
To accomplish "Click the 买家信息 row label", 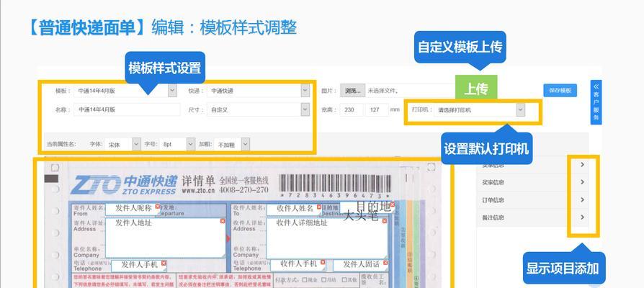I will [x=493, y=182].
